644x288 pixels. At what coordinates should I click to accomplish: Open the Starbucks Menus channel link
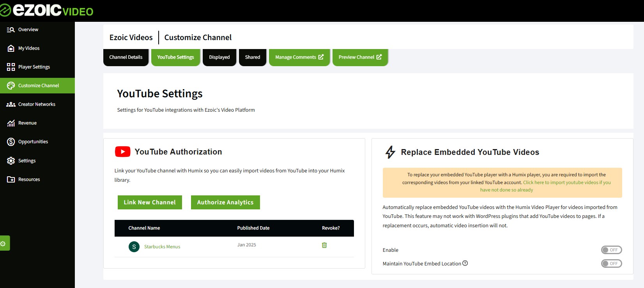tap(162, 247)
